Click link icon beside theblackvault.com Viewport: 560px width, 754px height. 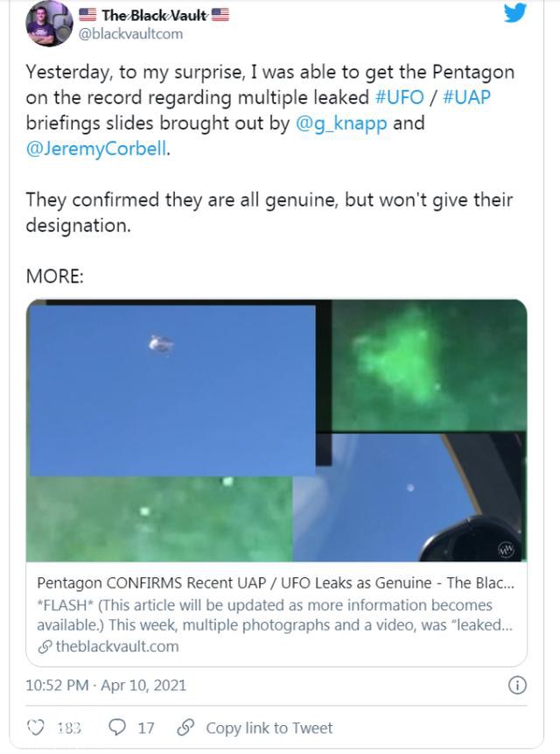point(45,646)
